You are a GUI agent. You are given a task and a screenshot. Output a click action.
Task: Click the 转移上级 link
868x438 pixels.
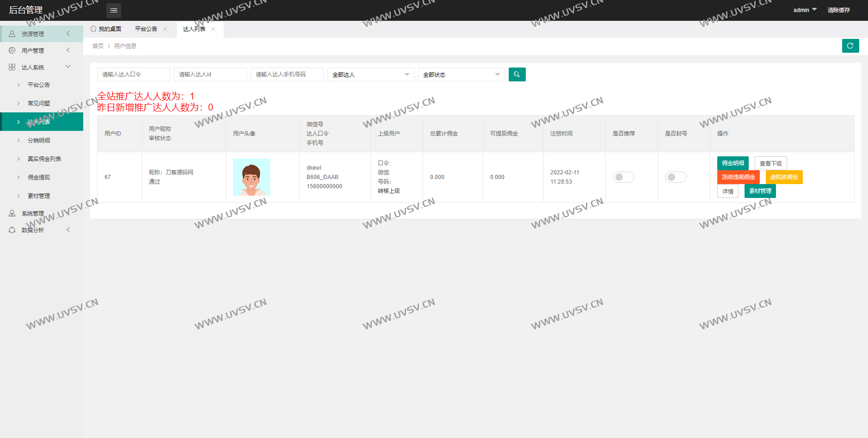389,191
